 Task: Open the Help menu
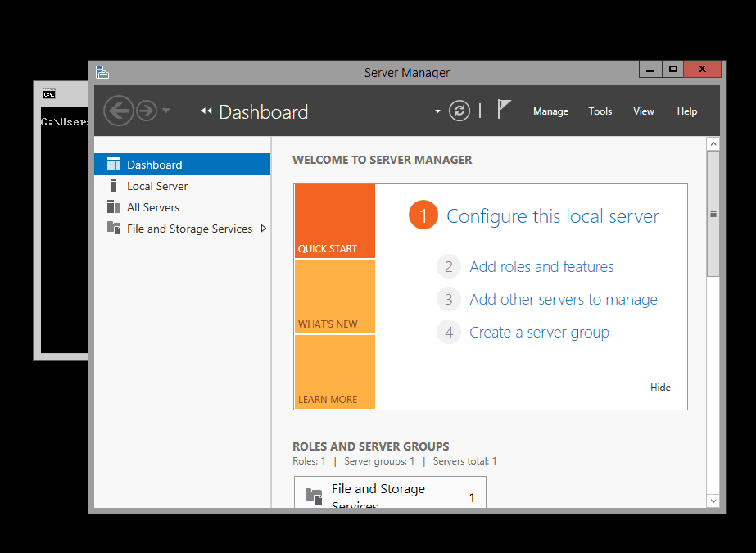coord(686,111)
